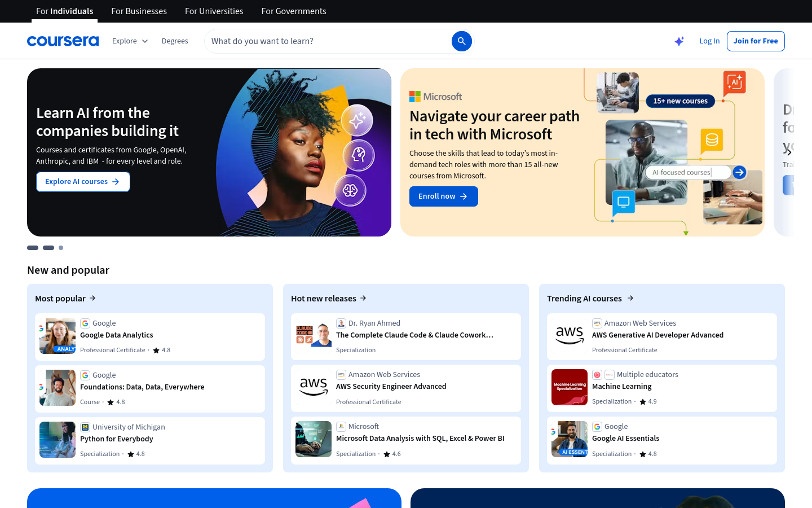Click the Claude Code course thumbnail
The height and width of the screenshot is (508, 812).
pyautogui.click(x=314, y=335)
